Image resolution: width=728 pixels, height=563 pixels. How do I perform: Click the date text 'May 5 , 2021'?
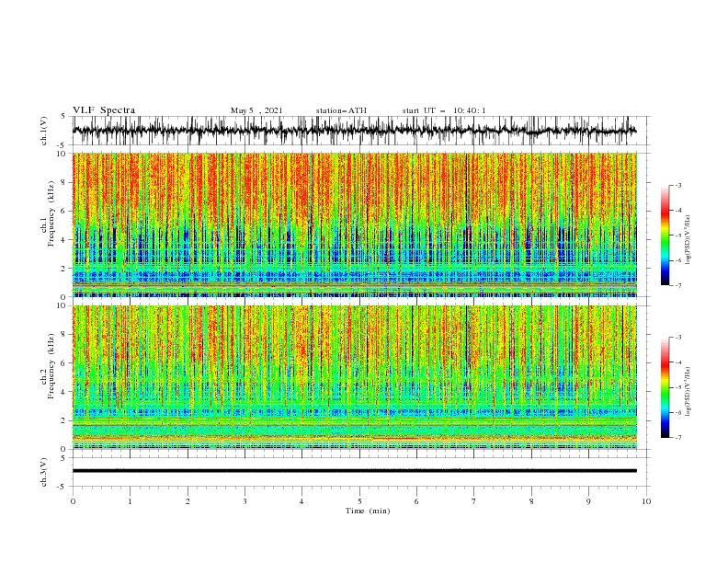[x=256, y=110]
